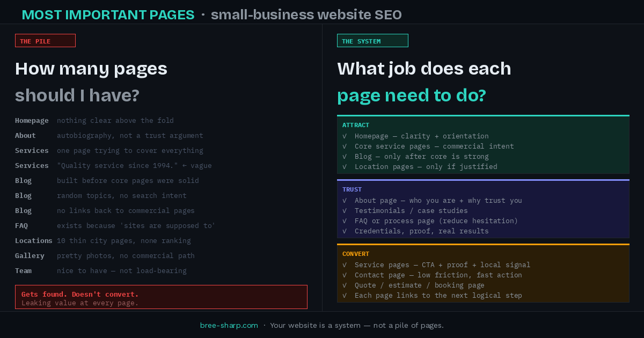Image resolution: width=644 pixels, height=338 pixels.
Task: Click the checkmark beside Quote / estimate / booking page
Action: point(344,285)
